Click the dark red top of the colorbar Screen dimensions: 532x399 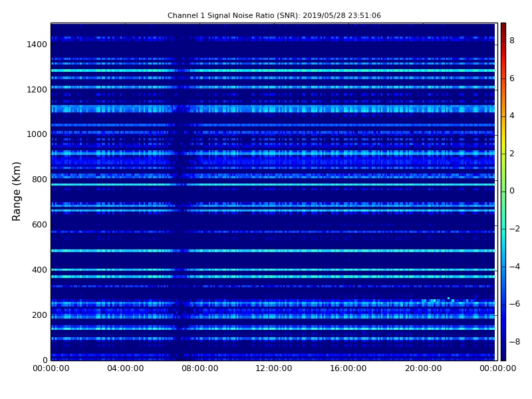(503, 27)
